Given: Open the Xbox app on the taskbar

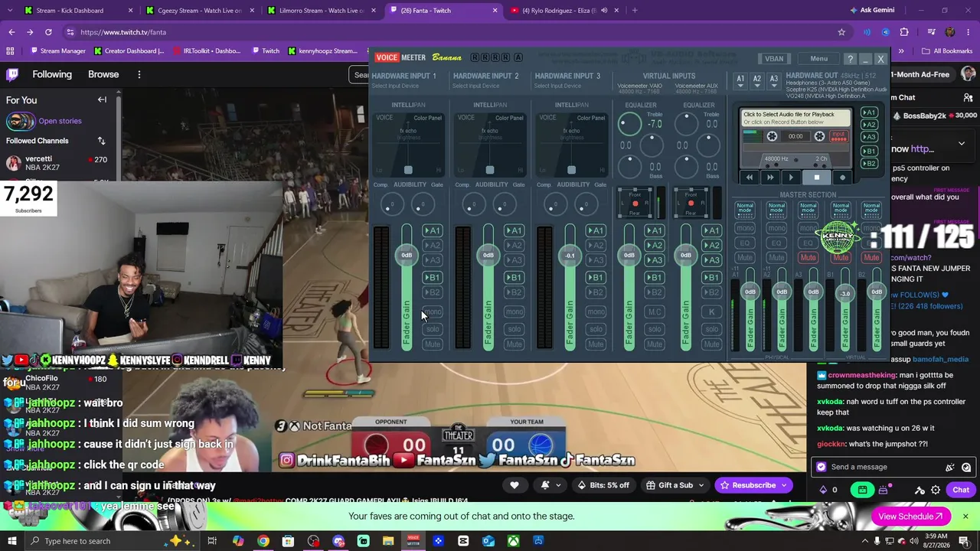Looking at the screenshot, I should 513,541.
